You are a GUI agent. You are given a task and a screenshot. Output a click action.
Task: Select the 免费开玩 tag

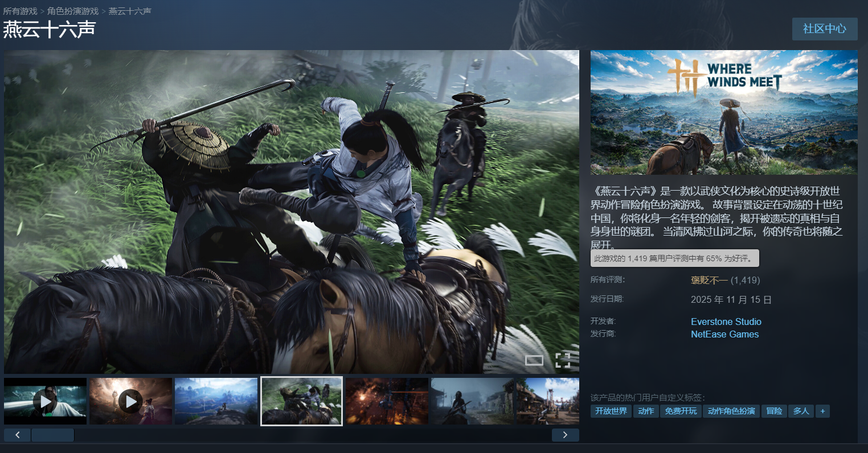[x=681, y=411]
